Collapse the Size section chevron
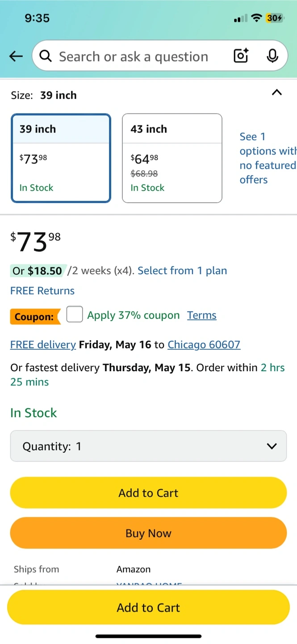The image size is (297, 644). click(x=277, y=93)
